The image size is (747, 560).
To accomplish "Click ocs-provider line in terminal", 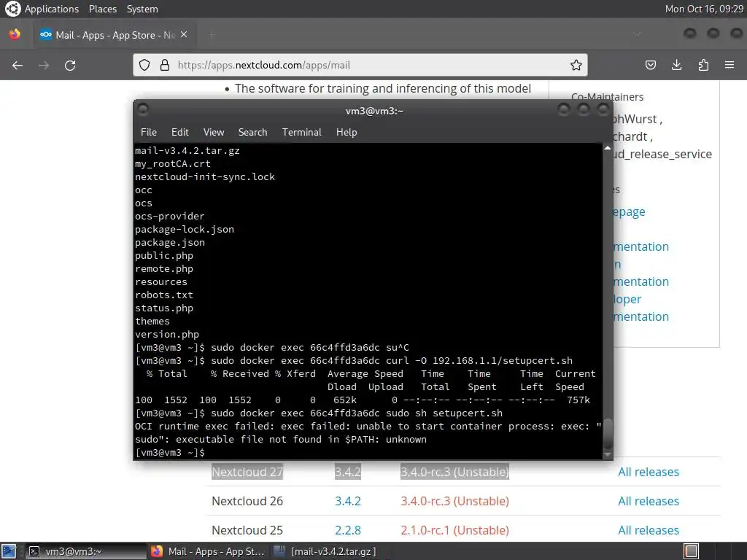I will coord(169,216).
